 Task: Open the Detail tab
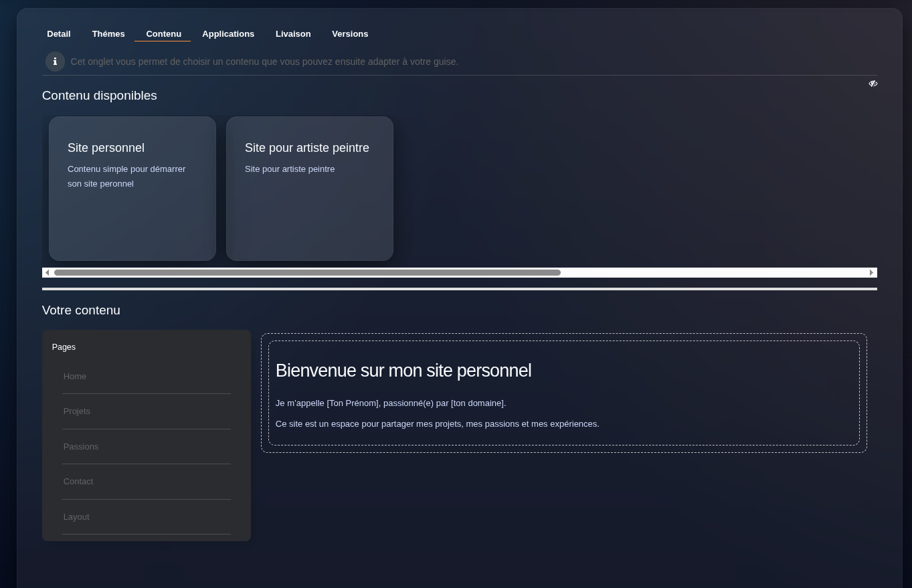click(59, 34)
